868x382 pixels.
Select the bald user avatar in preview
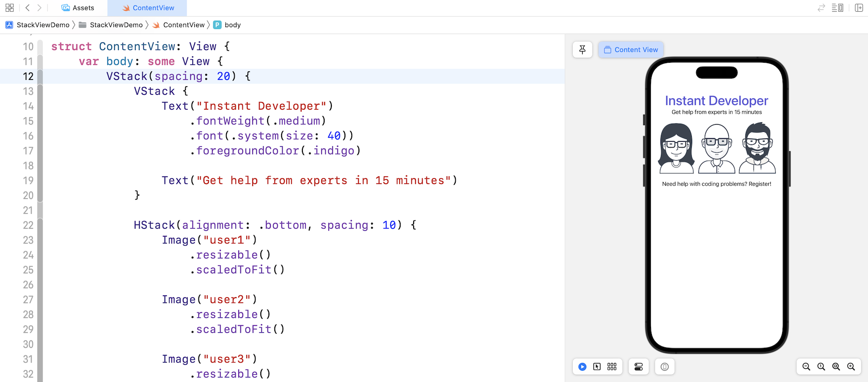[717, 149]
